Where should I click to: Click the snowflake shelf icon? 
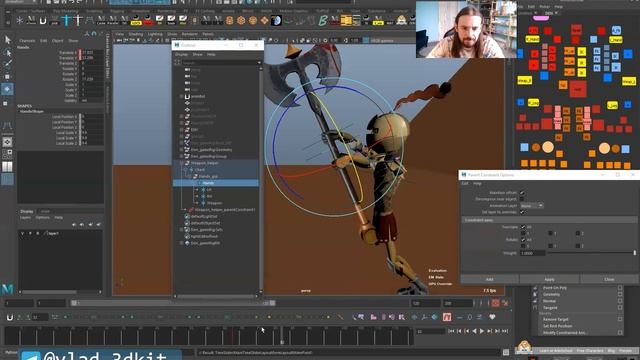point(20,20)
